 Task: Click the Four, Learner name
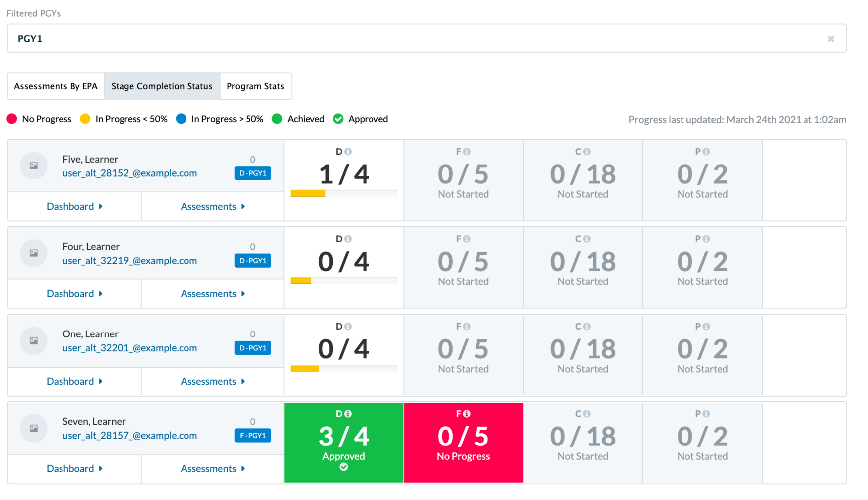click(91, 246)
